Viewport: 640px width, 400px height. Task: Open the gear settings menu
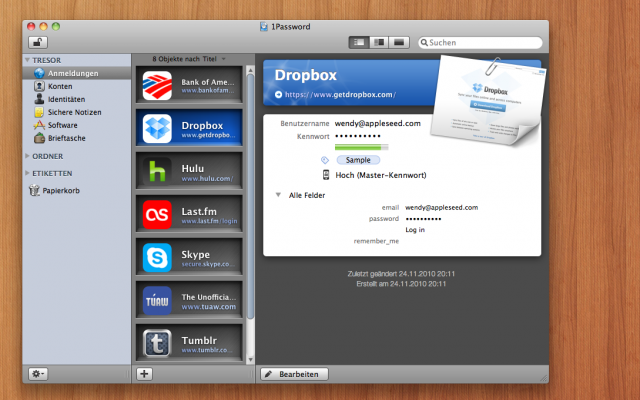(x=38, y=374)
